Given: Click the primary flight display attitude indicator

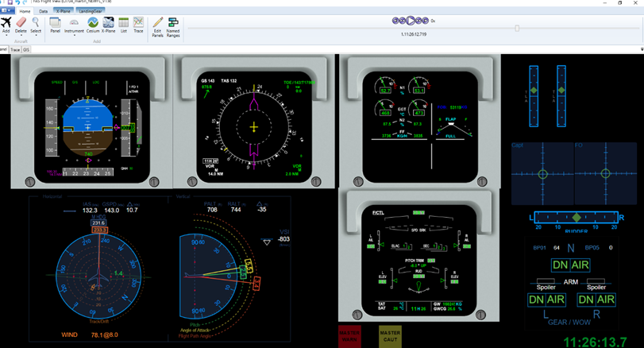Looking at the screenshot, I should (88, 128).
